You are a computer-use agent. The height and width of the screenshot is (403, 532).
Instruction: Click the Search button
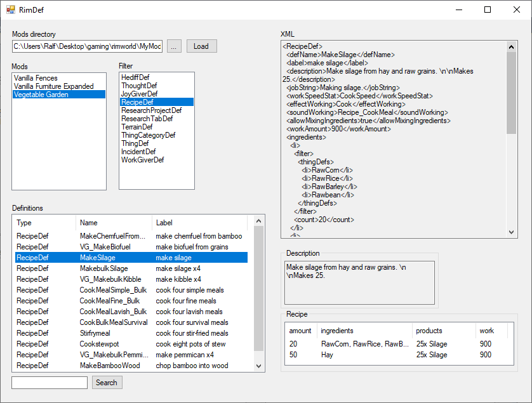tap(107, 383)
